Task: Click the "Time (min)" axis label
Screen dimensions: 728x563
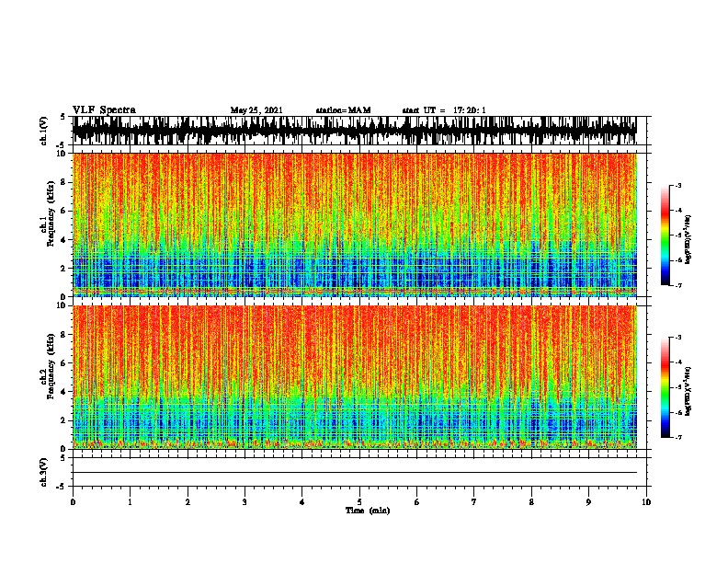Action: [x=368, y=511]
